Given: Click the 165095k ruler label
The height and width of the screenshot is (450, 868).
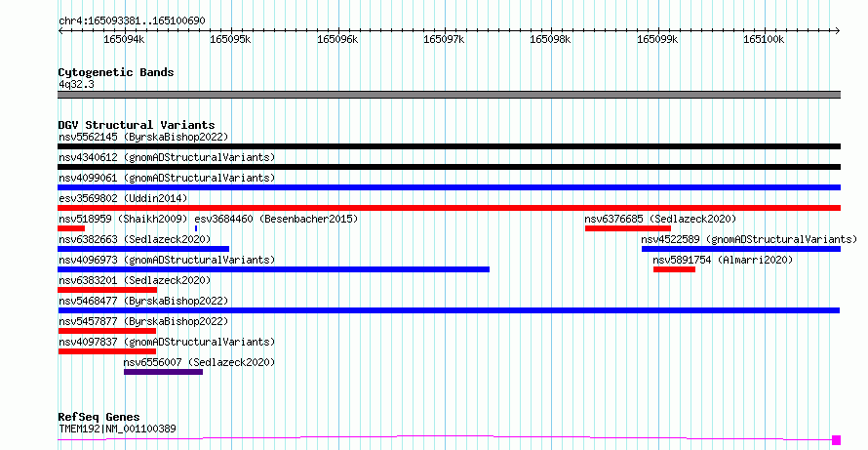Looking at the screenshot, I should [x=231, y=39].
